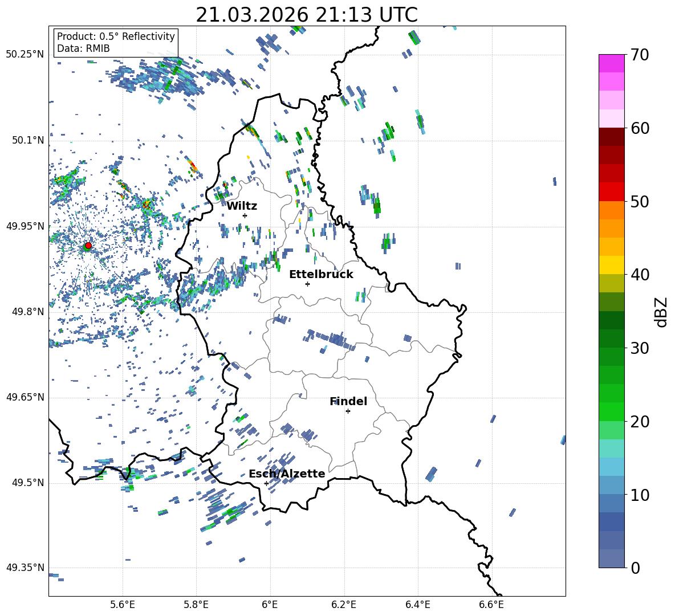675x616 pixels.
Task: Click the Wiltz station cross marker
Action: coord(245,215)
